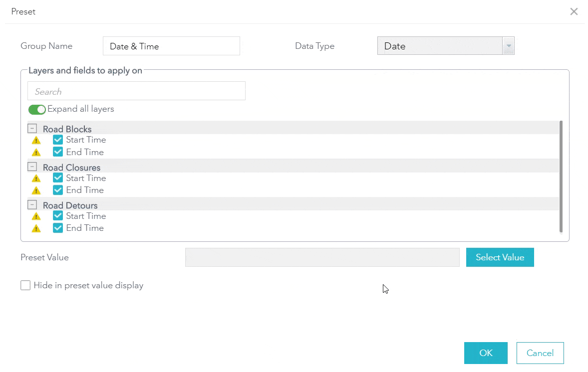This screenshot has width=588, height=372.
Task: Uncheck End Time under Road Closures
Action: pos(57,190)
